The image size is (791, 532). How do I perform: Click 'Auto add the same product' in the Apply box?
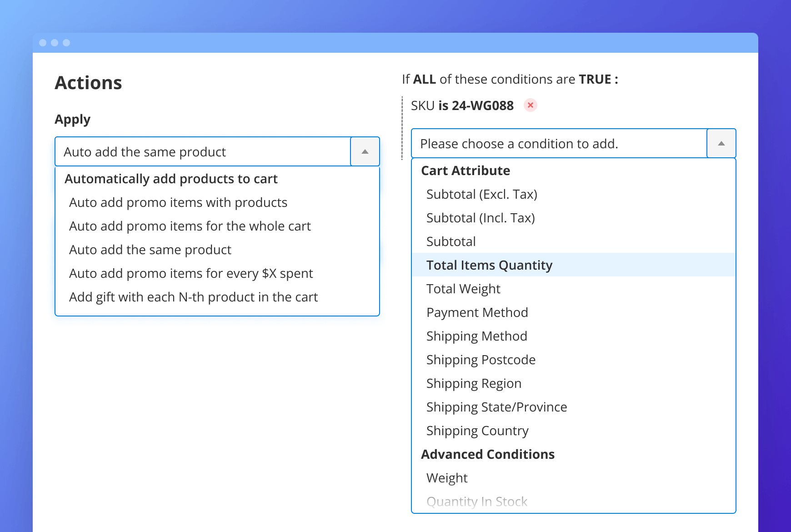click(150, 250)
